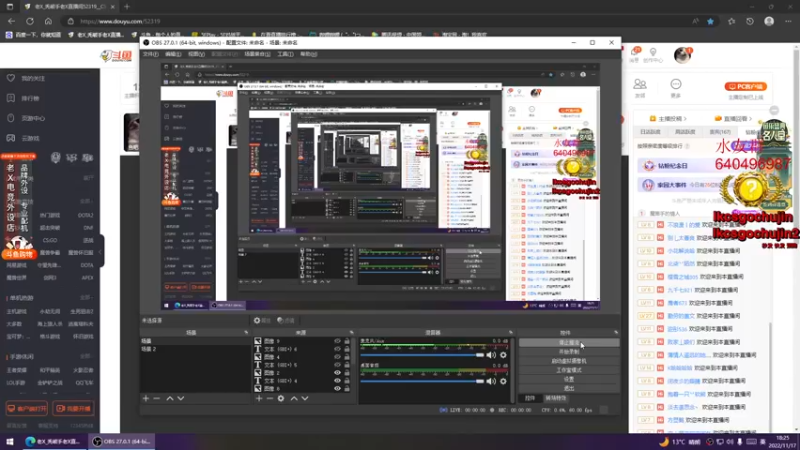Viewport: 800px width, 450px height.
Task: Click Douyu user avatar in page header
Action: point(682,55)
